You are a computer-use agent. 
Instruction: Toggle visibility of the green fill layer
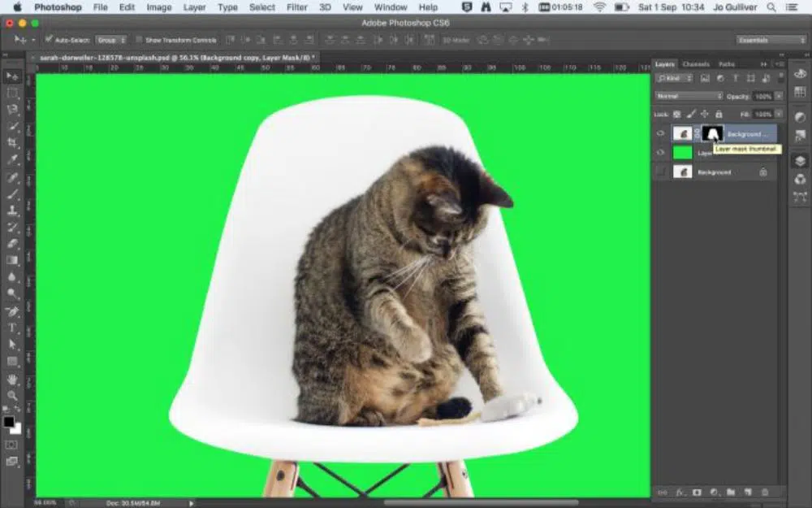click(x=661, y=152)
